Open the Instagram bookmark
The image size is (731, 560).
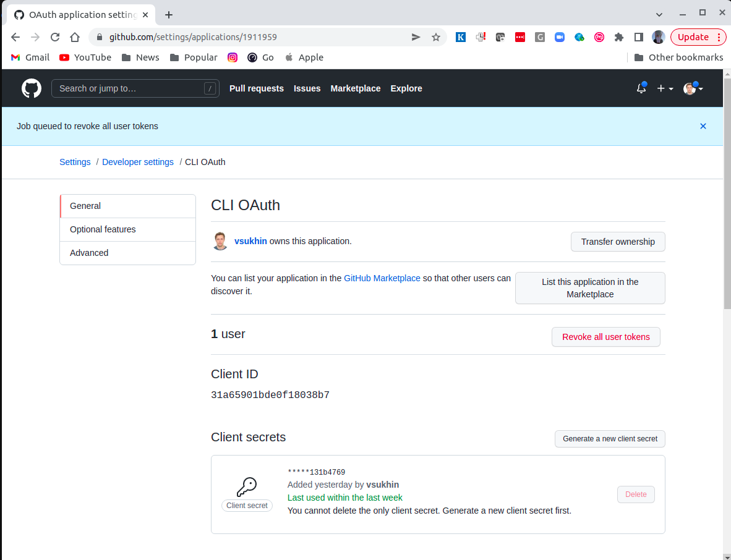pyautogui.click(x=232, y=57)
